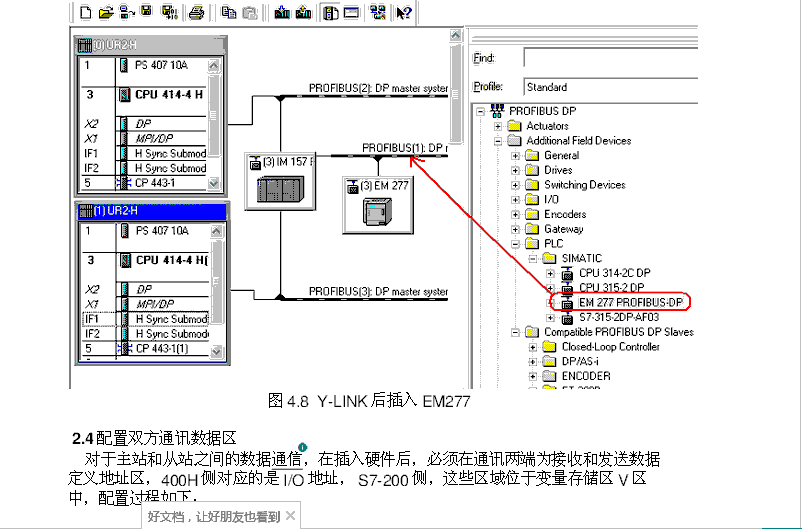Click PROFIBUS(3) DP master system label
Viewport: 802px width, 529px height.
click(378, 291)
